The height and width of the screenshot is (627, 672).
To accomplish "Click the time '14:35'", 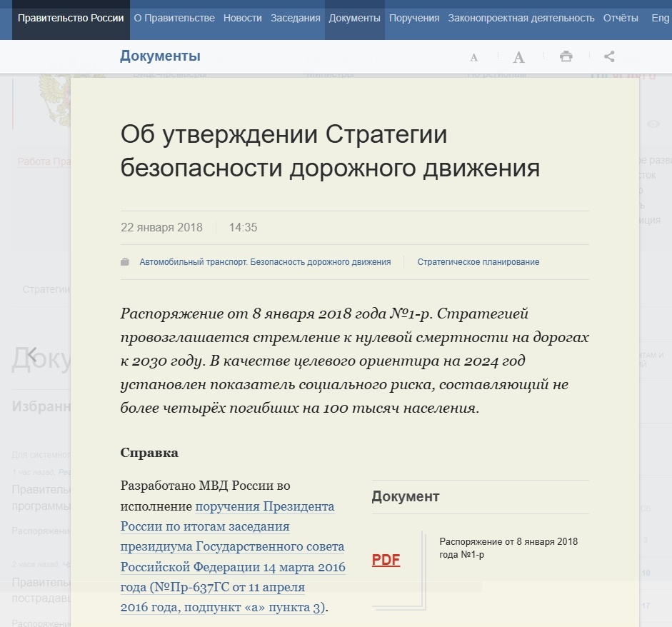I will (243, 227).
